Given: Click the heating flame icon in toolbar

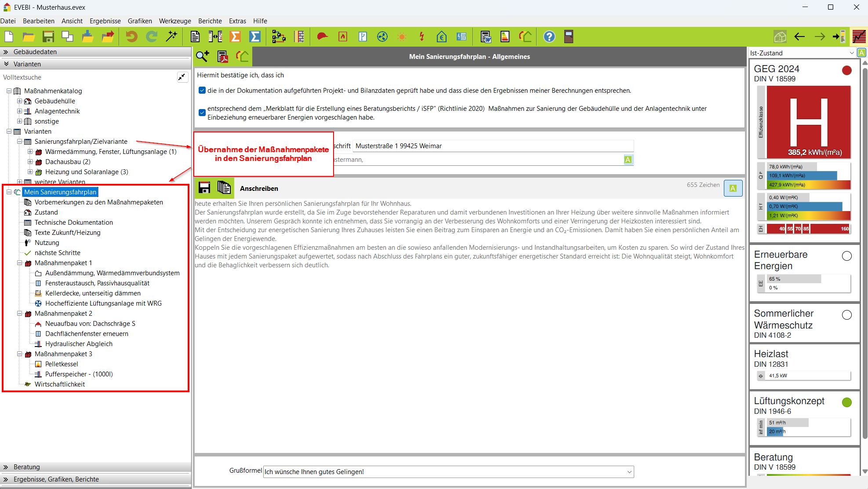Looking at the screenshot, I should pos(343,36).
